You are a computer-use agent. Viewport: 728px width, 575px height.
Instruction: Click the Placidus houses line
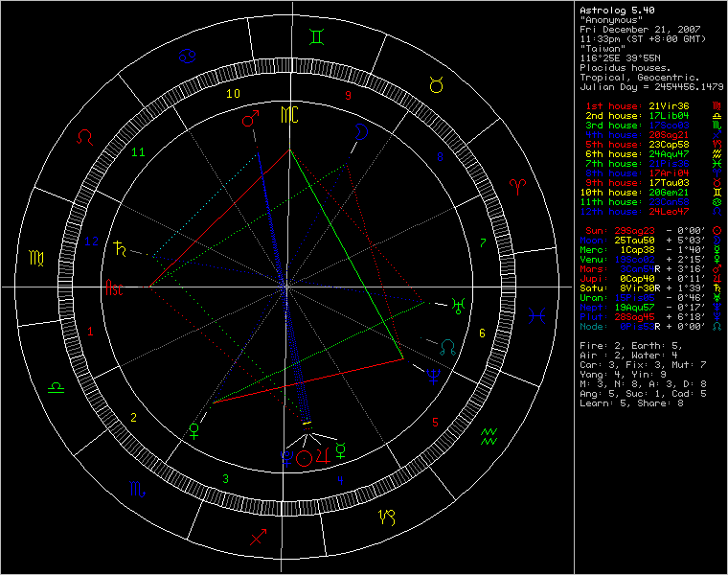coord(626,68)
